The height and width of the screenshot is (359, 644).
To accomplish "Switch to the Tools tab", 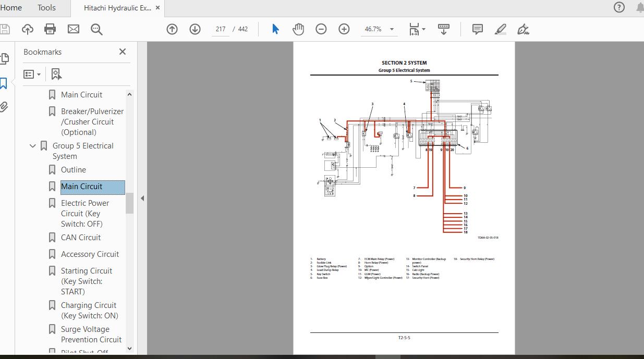I will (46, 7).
